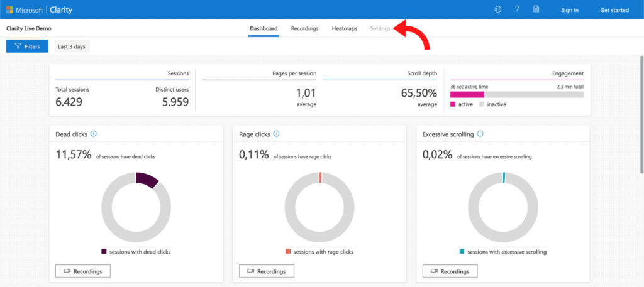Click the Microsoft logo in header
644x287 pixels.
tap(9, 10)
